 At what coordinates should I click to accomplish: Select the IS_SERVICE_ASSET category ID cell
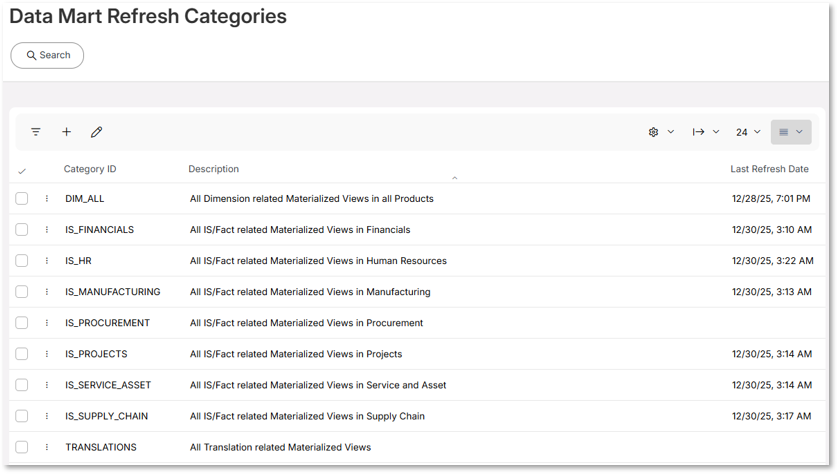point(108,385)
